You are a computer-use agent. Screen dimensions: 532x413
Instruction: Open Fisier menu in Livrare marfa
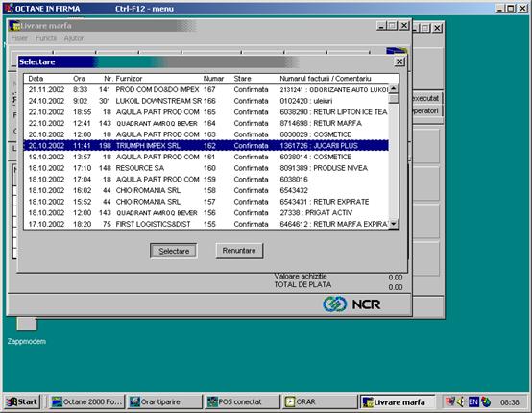[19, 38]
